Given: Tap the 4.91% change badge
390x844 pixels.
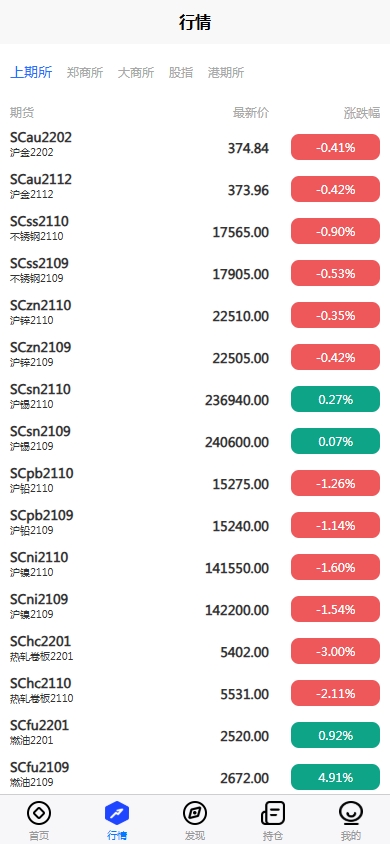Looking at the screenshot, I should pos(336,777).
